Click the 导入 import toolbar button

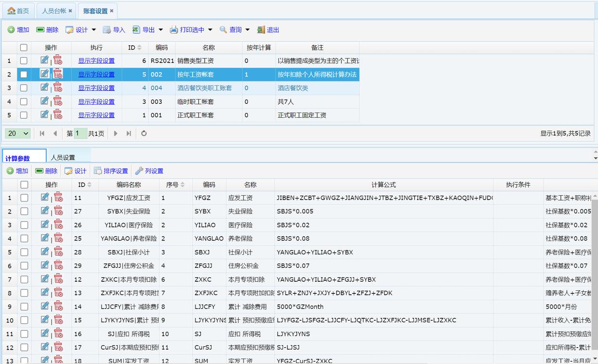(x=114, y=30)
